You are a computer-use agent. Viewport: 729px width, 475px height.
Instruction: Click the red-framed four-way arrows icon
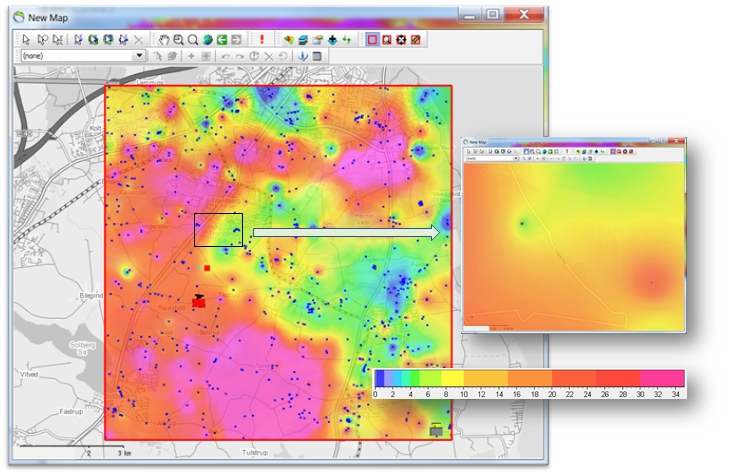pyautogui.click(x=401, y=40)
